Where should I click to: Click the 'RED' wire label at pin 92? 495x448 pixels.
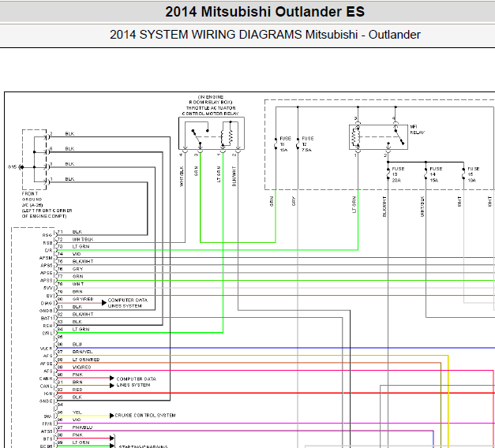pos(77,390)
